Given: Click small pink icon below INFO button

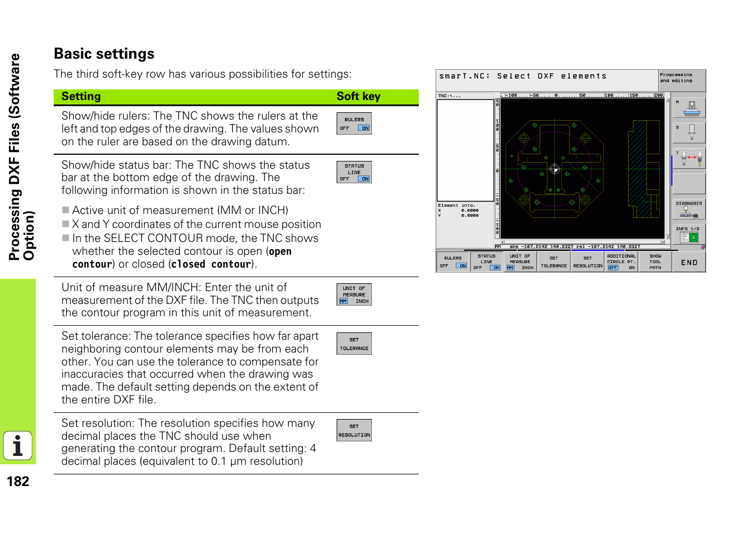Looking at the screenshot, I should (703, 247).
